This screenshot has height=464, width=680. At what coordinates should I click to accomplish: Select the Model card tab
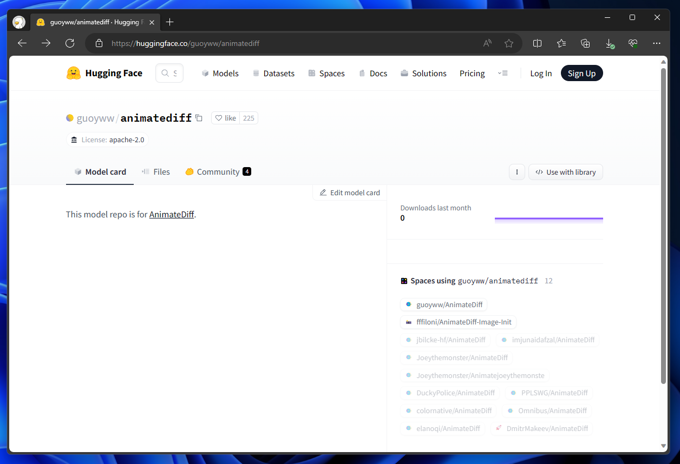[100, 172]
